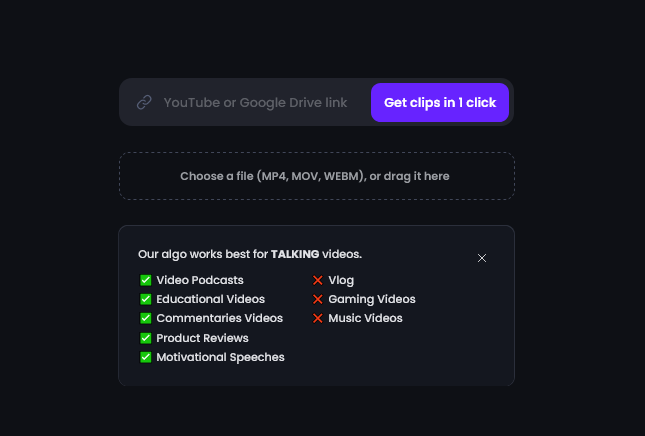Click the green checkmark beside Product Reviews
This screenshot has height=436, width=645.
click(x=146, y=338)
